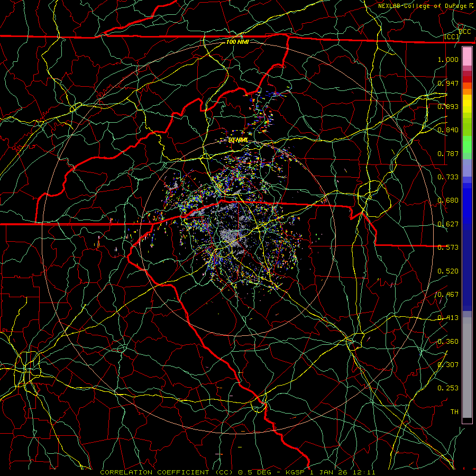Screen dimensions: 476x476
Task: Select the 0.733 legend value
Action: click(448, 177)
